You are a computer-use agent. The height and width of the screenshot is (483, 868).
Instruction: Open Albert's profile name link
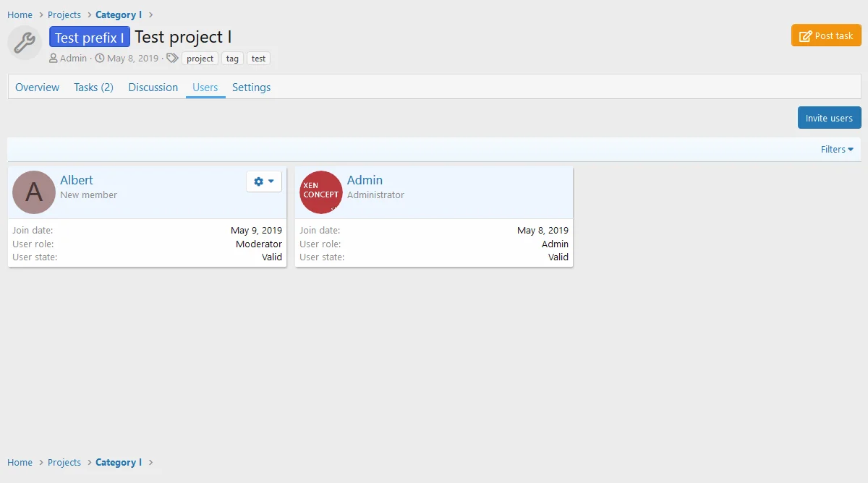pyautogui.click(x=77, y=180)
